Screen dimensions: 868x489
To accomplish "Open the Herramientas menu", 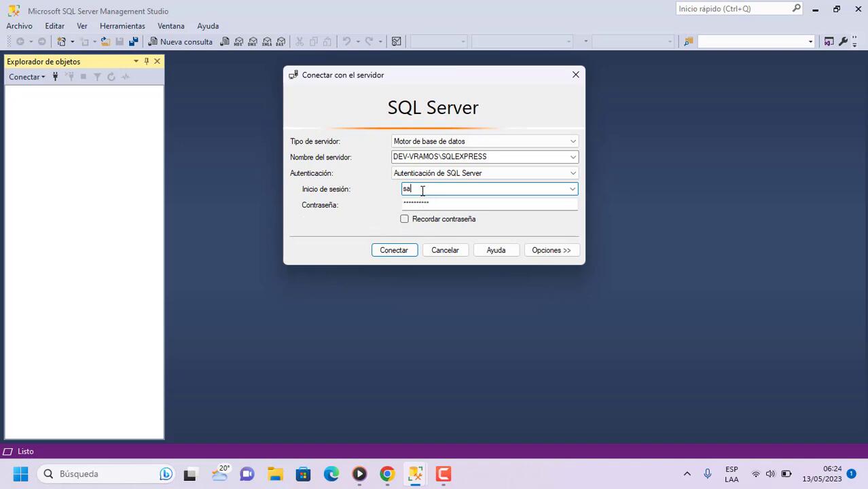I will (x=122, y=26).
